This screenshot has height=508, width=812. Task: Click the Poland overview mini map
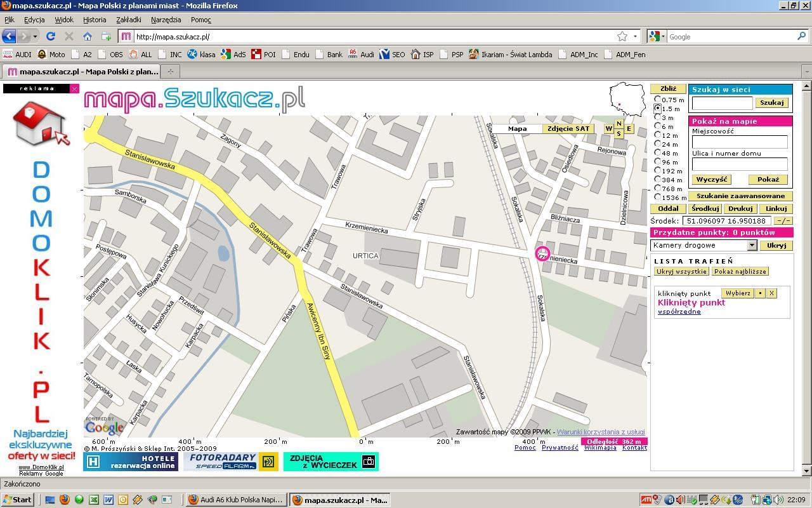click(x=626, y=100)
